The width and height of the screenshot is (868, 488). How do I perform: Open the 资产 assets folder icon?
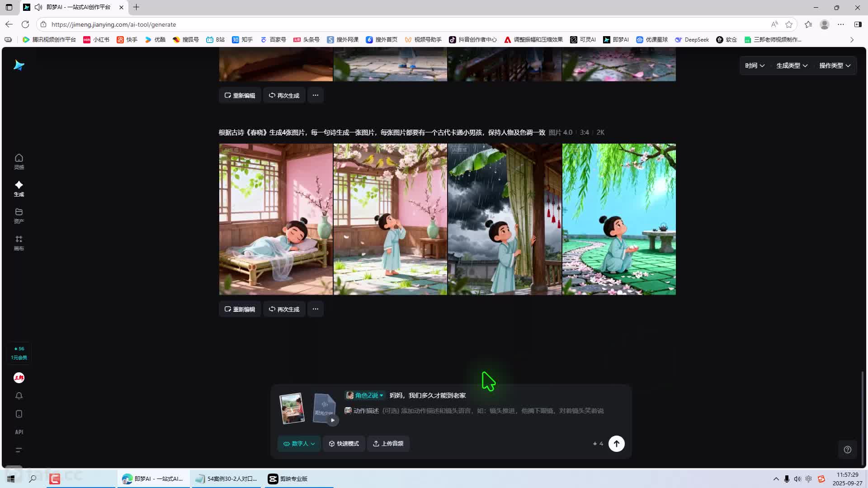(19, 216)
